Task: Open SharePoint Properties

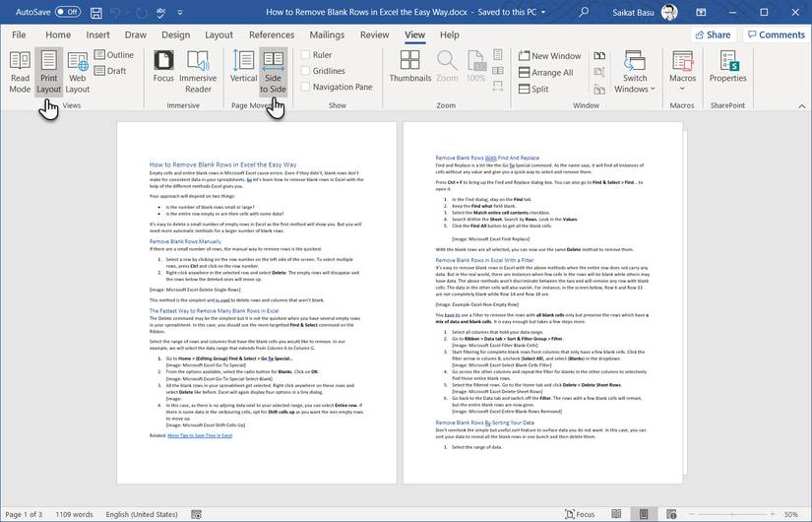Action: point(727,66)
